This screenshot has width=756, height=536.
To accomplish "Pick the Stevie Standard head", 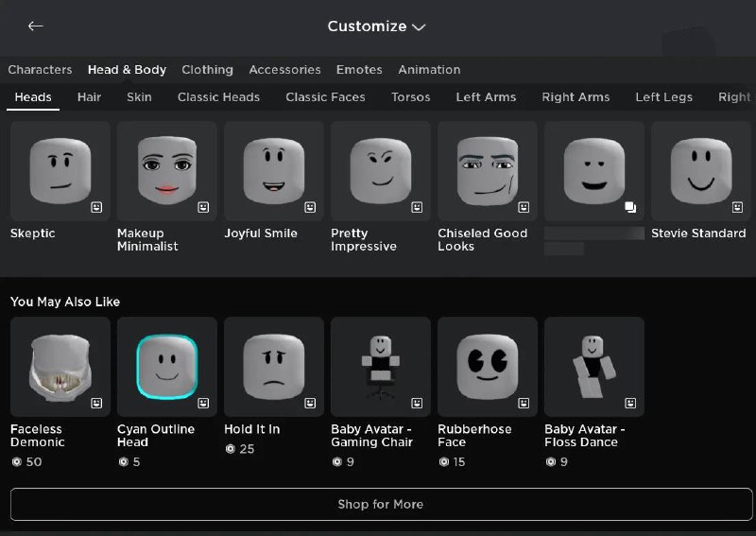I will 700,171.
